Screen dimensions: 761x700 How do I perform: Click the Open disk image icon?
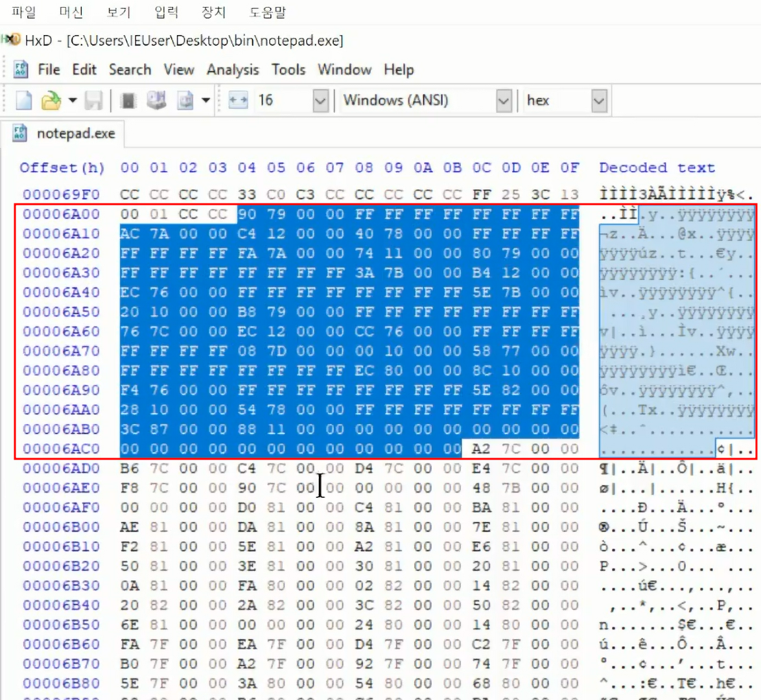(185, 100)
